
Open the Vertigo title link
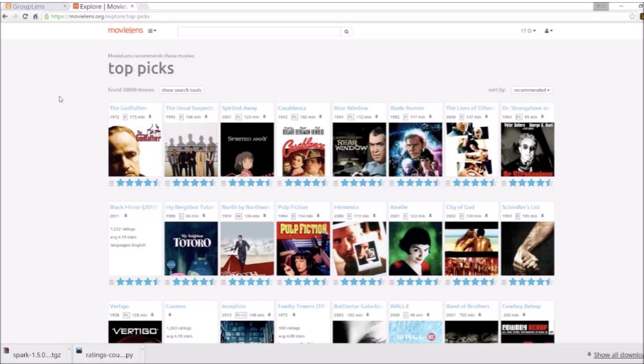(119, 306)
